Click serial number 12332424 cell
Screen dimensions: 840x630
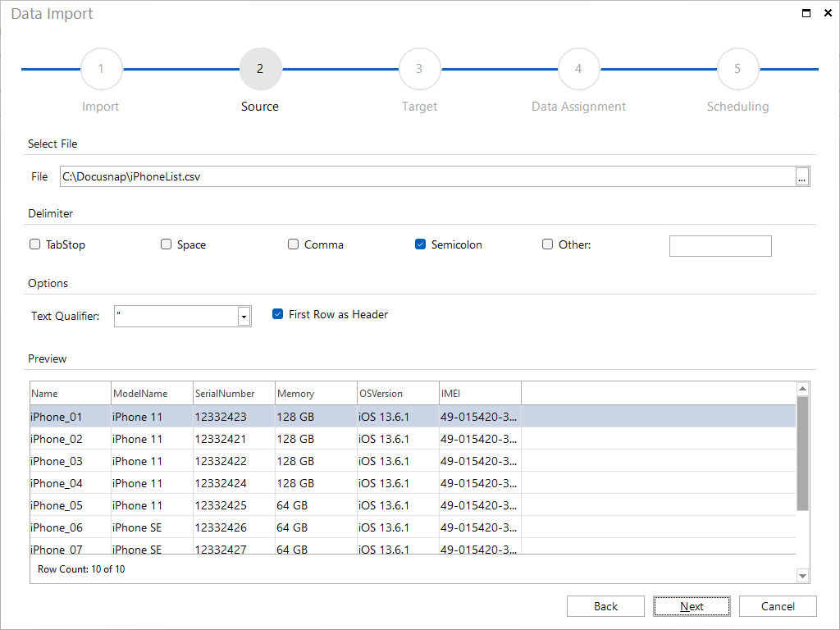pyautogui.click(x=234, y=483)
